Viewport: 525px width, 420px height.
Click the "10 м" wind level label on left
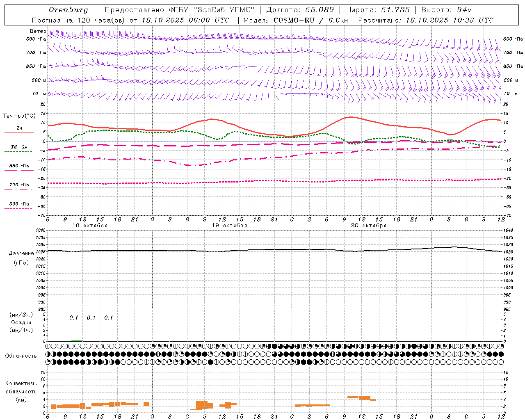39,94
